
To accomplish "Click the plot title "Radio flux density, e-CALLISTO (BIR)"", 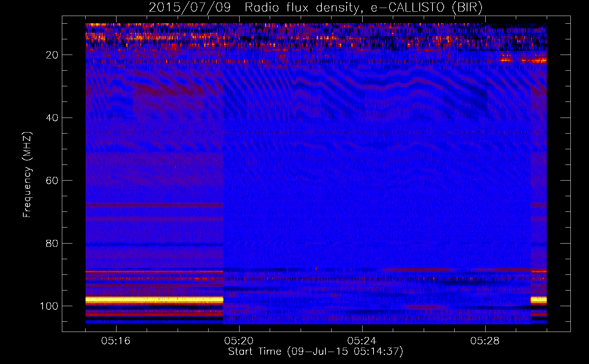I will (x=364, y=8).
